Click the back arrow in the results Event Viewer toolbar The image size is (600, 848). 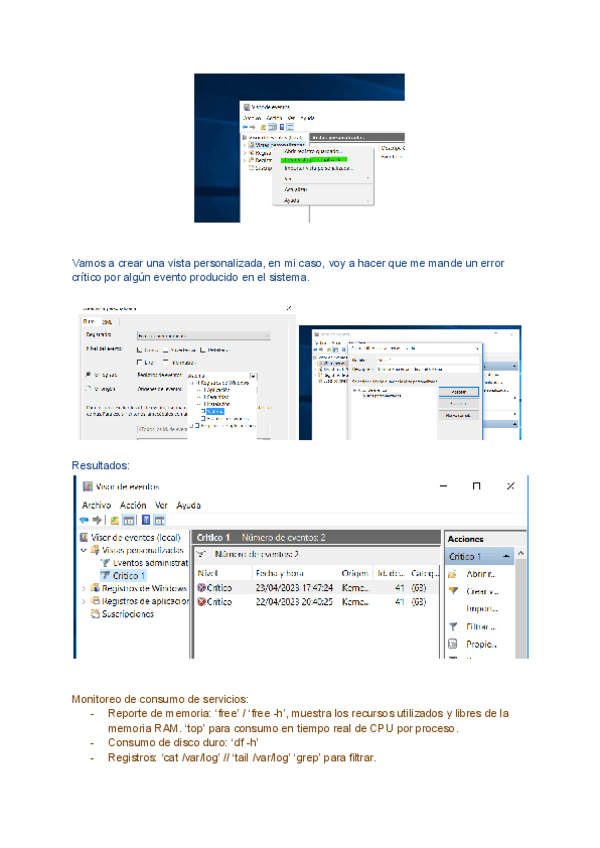(84, 520)
